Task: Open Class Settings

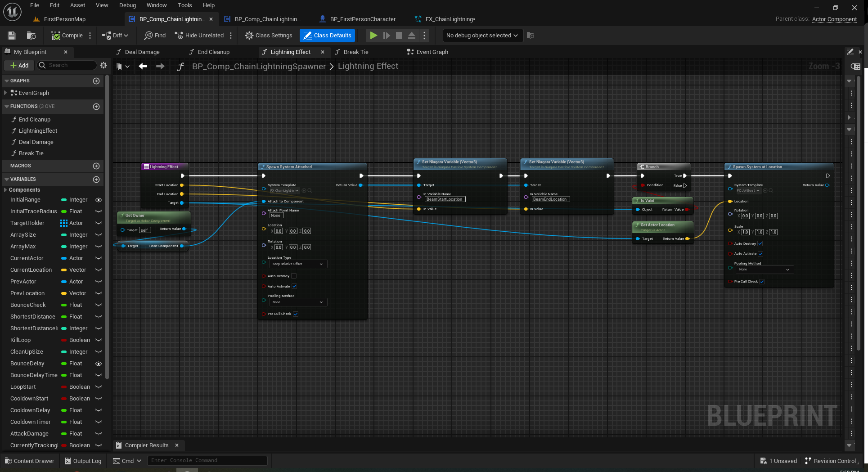Action: (x=269, y=36)
